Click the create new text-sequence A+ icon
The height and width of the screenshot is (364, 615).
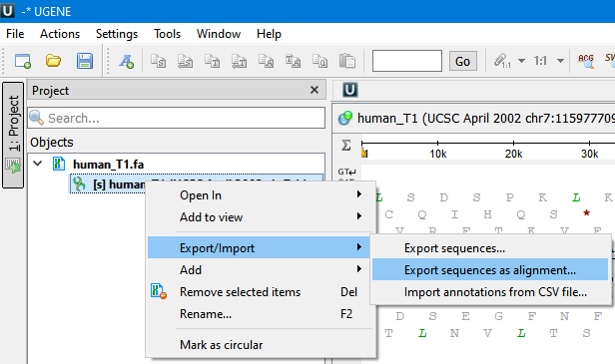(127, 61)
